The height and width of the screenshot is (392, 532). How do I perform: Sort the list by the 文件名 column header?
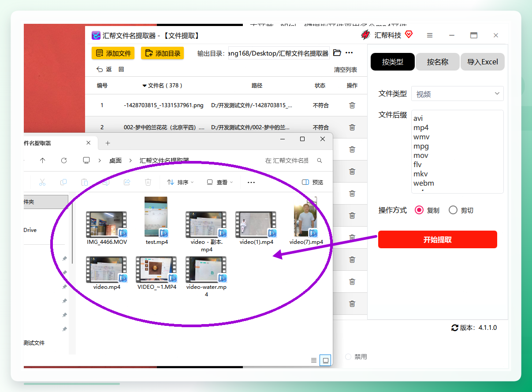tap(162, 86)
